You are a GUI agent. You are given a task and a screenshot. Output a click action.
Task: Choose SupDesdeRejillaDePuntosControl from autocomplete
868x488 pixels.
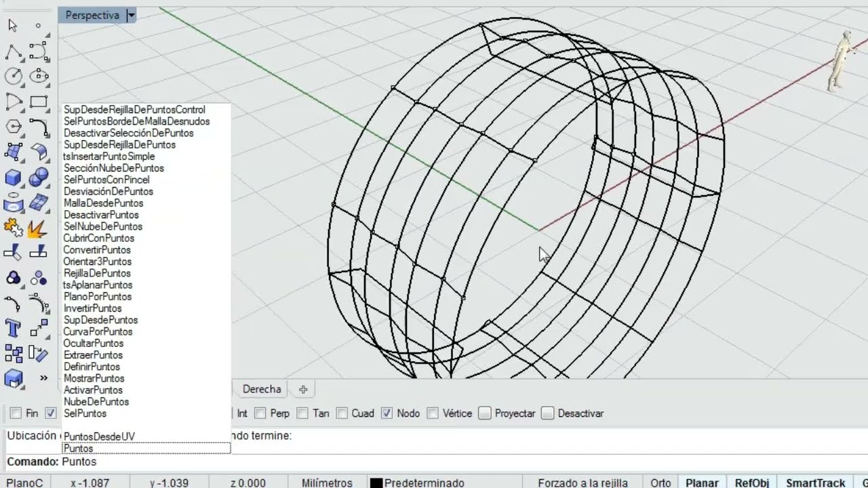click(x=134, y=110)
